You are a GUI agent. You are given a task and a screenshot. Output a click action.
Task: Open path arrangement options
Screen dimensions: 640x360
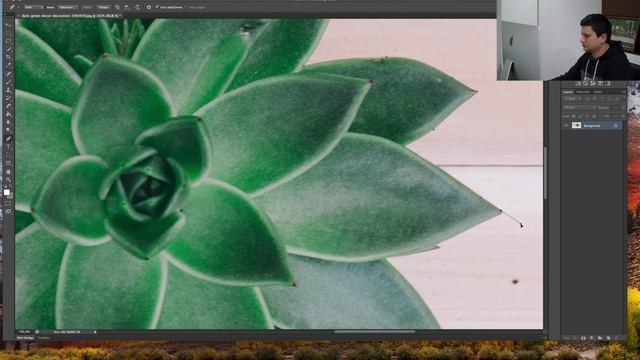coord(138,7)
